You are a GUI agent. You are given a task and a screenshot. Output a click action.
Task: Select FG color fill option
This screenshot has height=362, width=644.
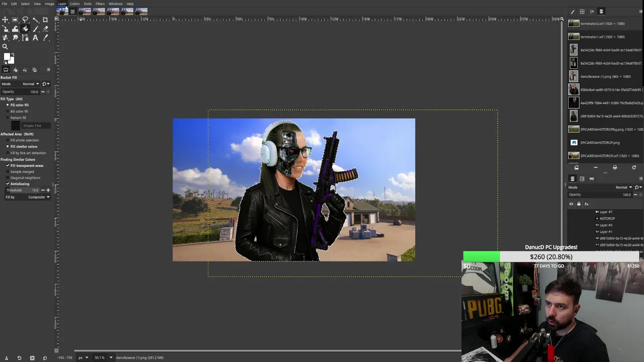tap(19, 105)
